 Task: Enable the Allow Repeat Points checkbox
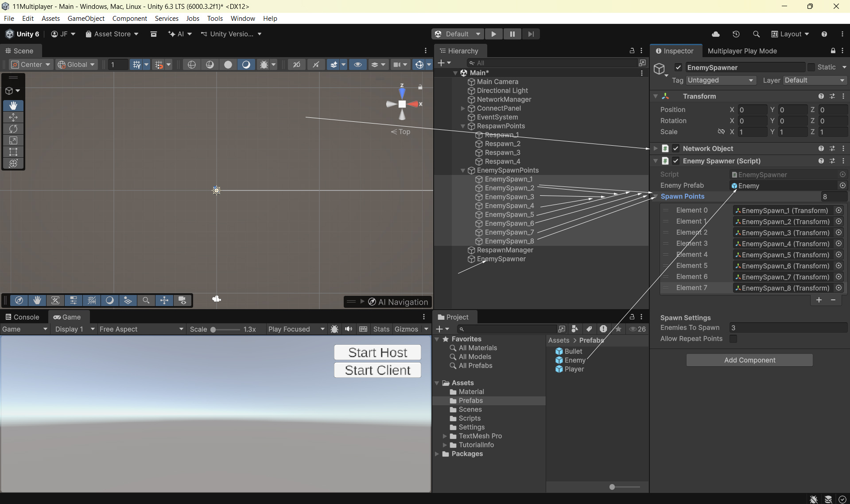tap(734, 339)
